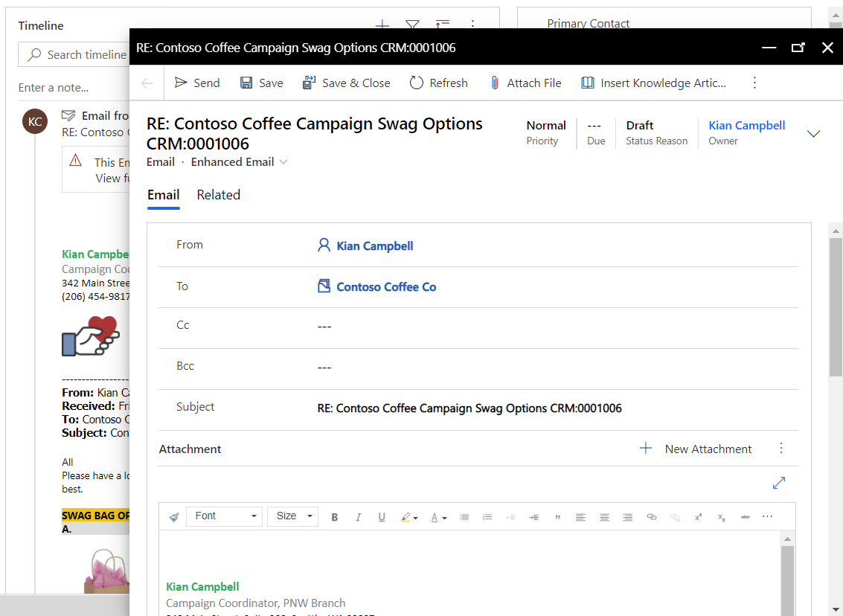Click the Send email button
This screenshot has width=843, height=616.
click(x=197, y=83)
